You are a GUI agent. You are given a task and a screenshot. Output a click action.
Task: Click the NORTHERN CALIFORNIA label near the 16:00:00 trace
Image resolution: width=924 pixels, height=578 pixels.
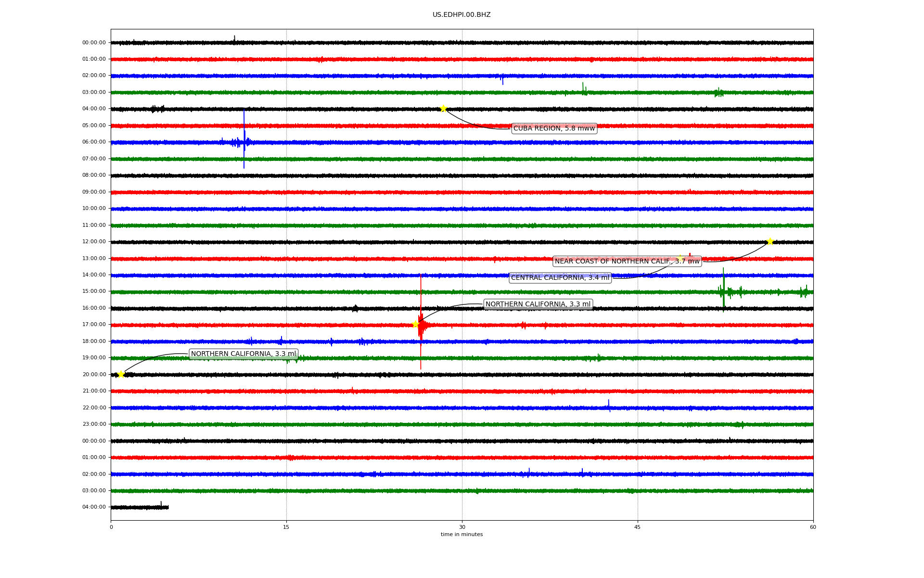(538, 304)
